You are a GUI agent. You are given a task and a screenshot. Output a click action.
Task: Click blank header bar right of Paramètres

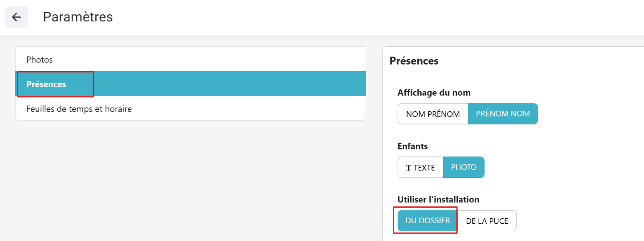click(379, 17)
